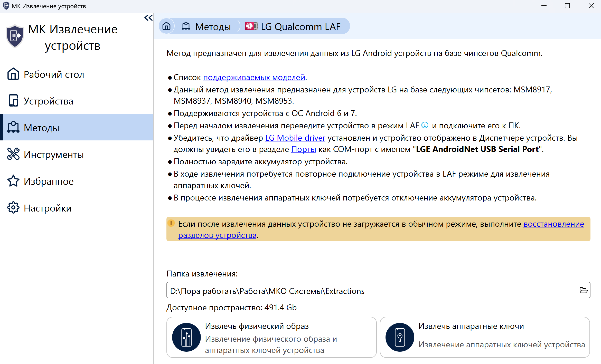This screenshot has width=601, height=364.
Task: Follow the Порты link
Action: (304, 149)
